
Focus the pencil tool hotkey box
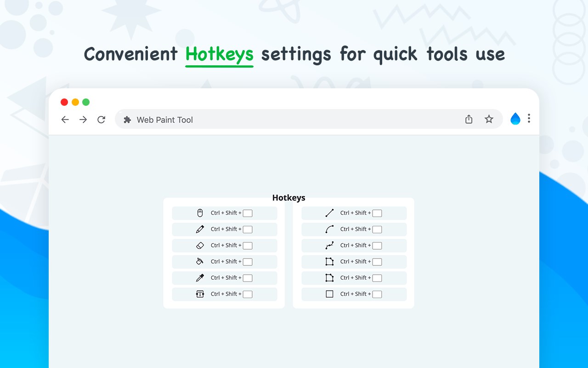[248, 230]
